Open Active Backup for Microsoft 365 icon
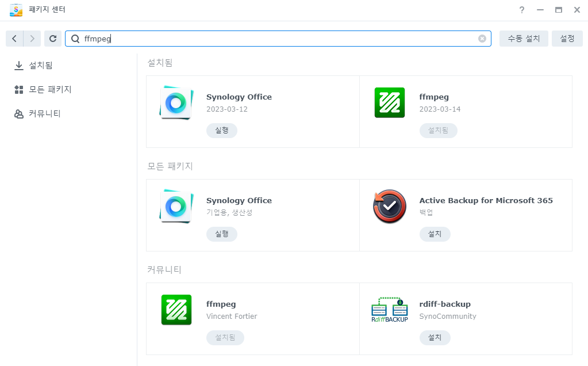 389,206
